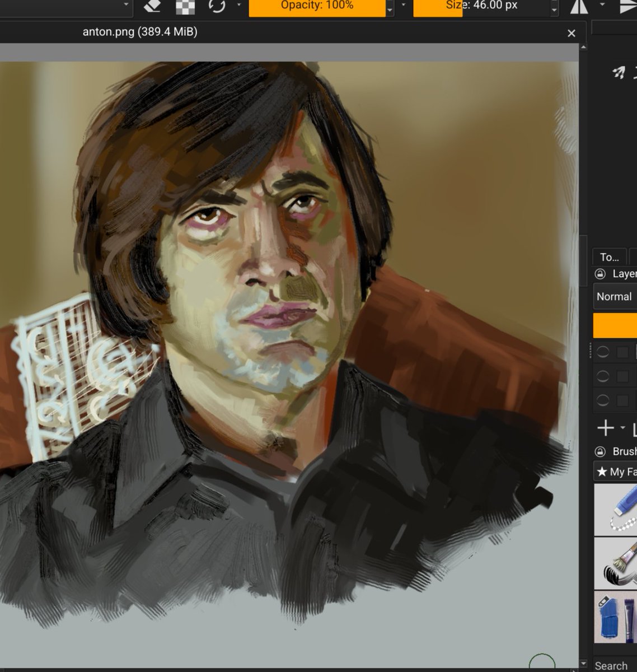637x672 pixels.
Task: Select the multibrush tool icon in docker
Action: click(619, 72)
